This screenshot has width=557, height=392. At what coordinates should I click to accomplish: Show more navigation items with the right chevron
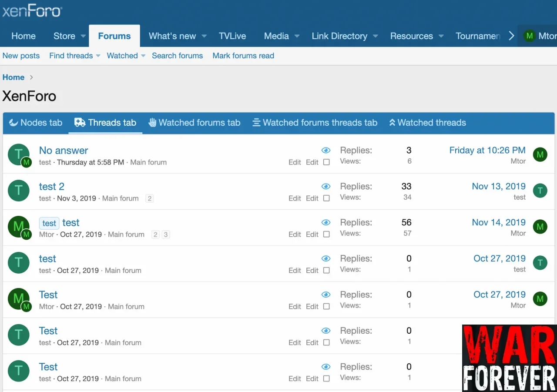pos(511,36)
